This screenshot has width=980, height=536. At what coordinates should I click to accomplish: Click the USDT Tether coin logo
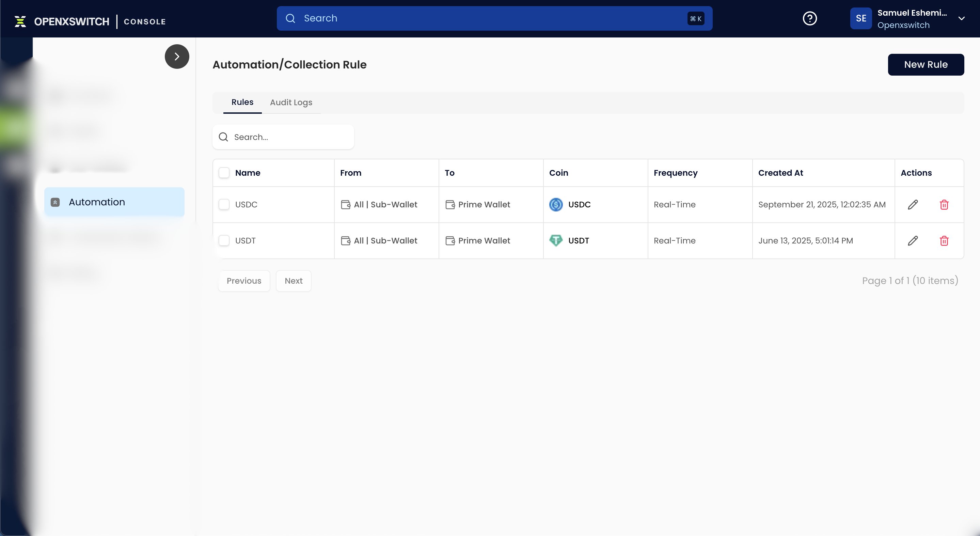tap(556, 240)
